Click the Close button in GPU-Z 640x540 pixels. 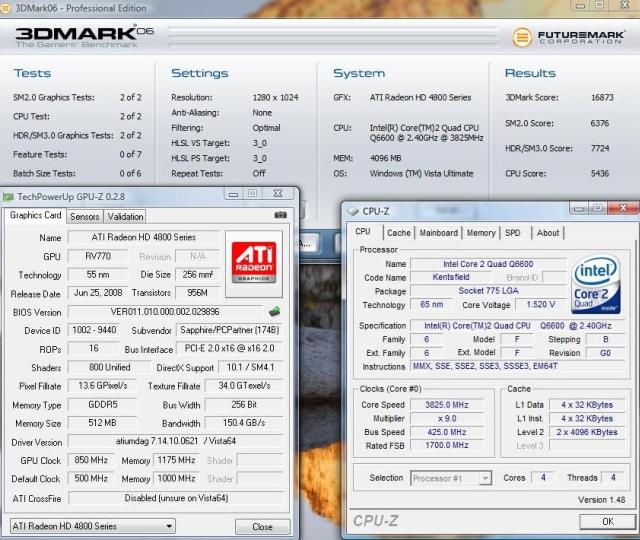click(262, 527)
